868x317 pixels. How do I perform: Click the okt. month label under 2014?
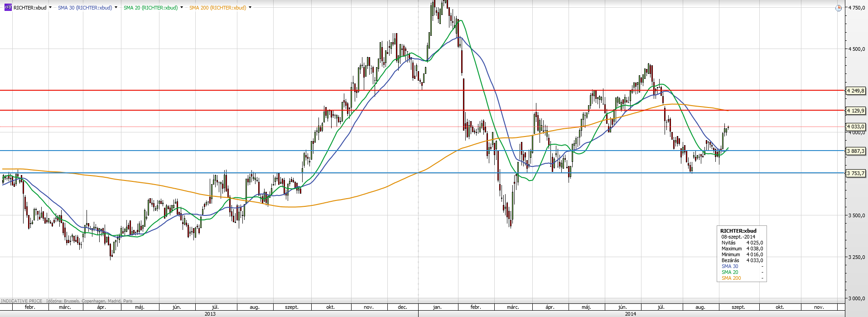point(780,307)
